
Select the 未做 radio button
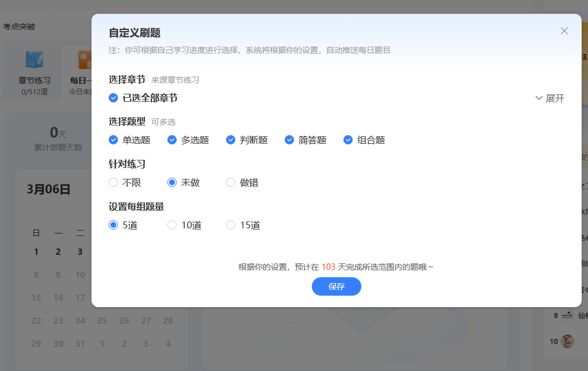(172, 182)
